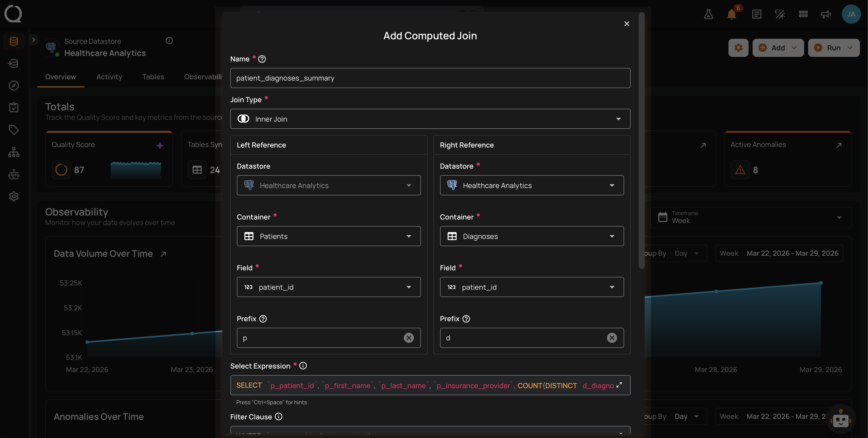Show left Prefix help tooltip icon
Image resolution: width=868 pixels, height=438 pixels.
coord(263,319)
